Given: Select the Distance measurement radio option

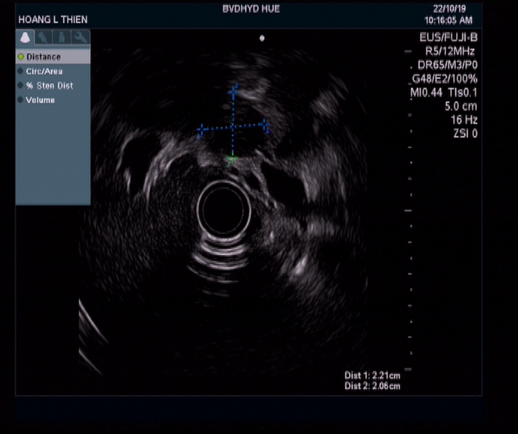Looking at the screenshot, I should click(53, 57).
